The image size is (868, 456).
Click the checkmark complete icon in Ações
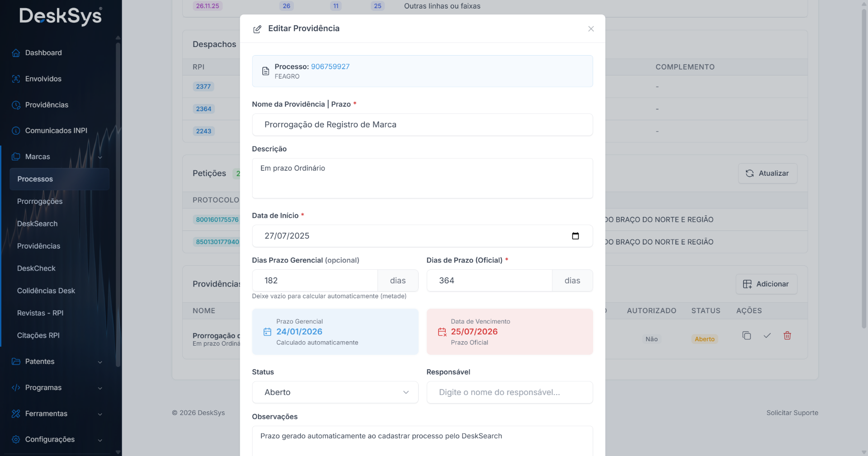[767, 335]
